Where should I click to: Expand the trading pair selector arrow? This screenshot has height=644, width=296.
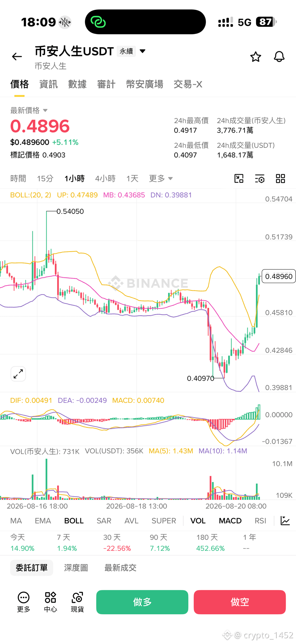[143, 51]
